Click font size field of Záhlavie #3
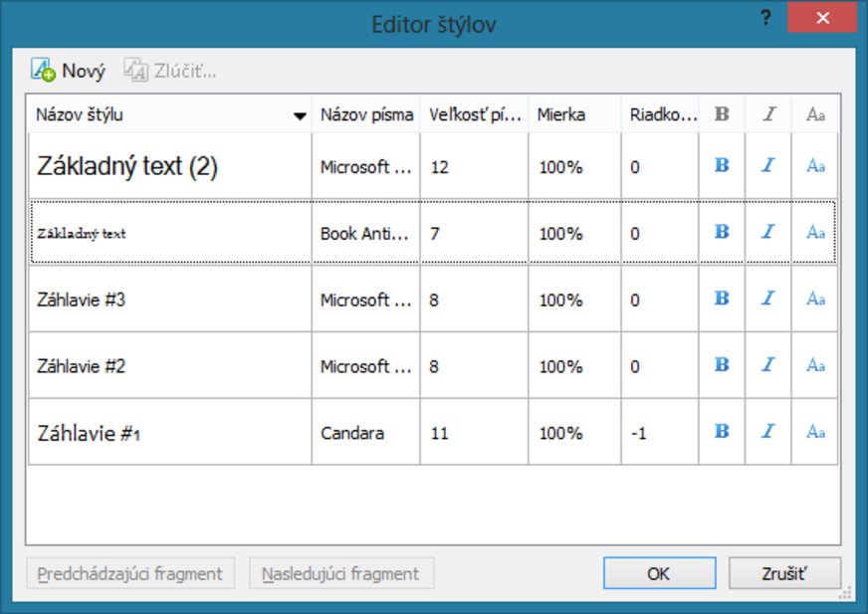 (x=474, y=300)
